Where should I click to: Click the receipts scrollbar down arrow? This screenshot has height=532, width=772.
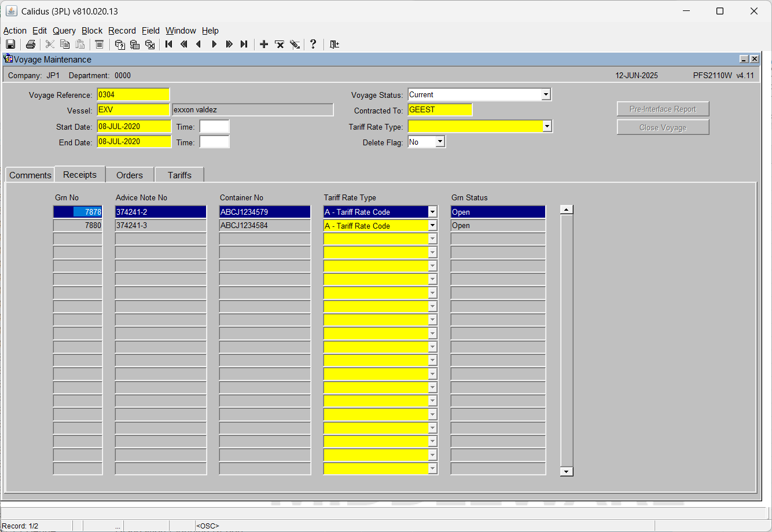[567, 471]
